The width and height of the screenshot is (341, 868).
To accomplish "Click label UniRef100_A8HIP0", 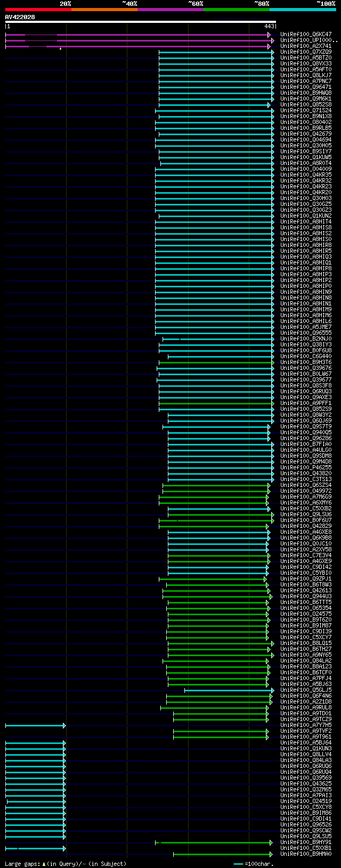I will [306, 286].
